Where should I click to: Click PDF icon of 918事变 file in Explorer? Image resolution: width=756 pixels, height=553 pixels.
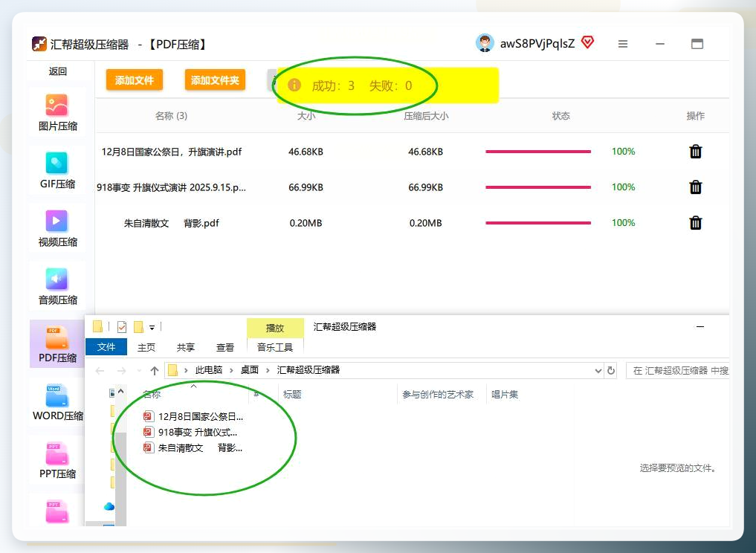(148, 432)
